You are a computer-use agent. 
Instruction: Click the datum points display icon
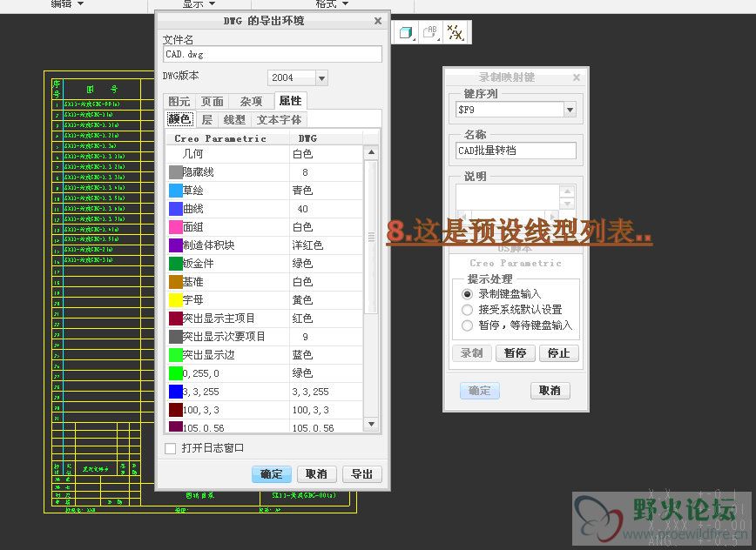pyautogui.click(x=455, y=32)
